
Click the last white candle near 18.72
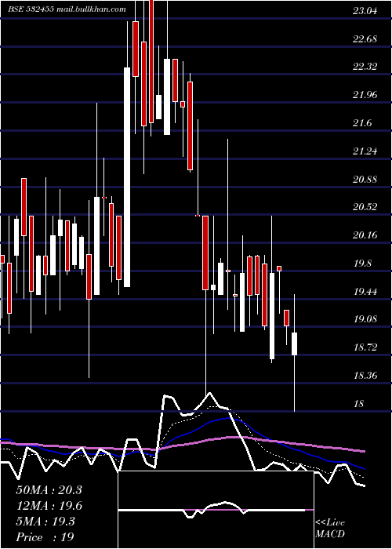(295, 344)
